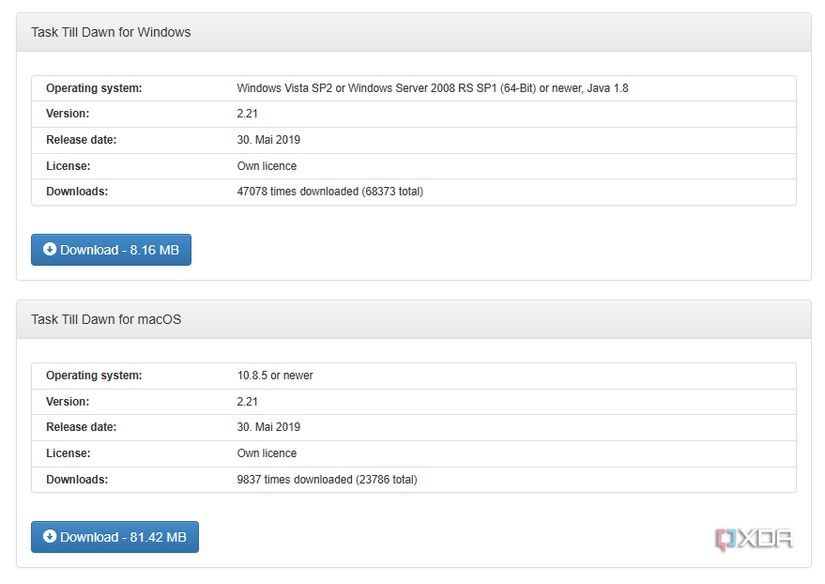Click Operating system label in macOS table

point(94,376)
